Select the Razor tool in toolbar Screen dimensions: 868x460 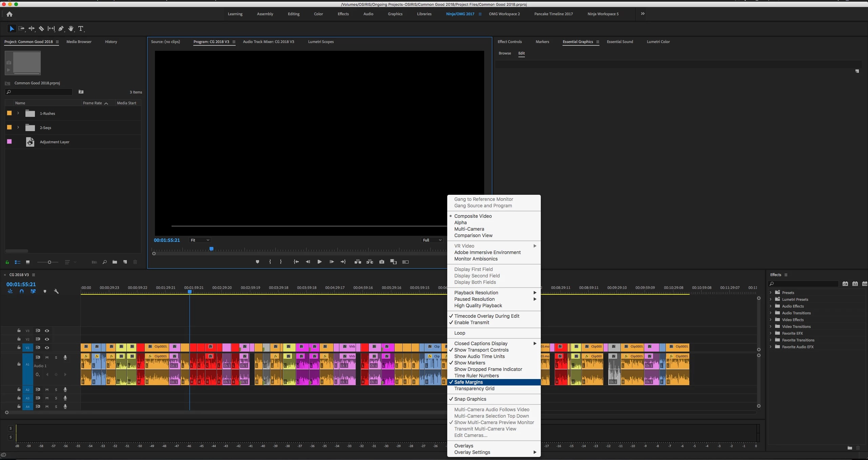point(41,29)
